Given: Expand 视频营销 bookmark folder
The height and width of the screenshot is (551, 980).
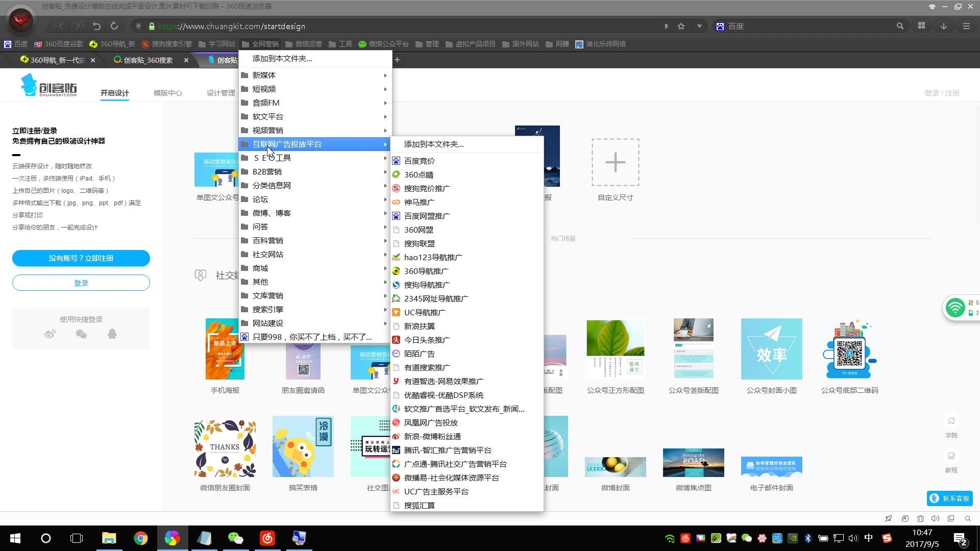Looking at the screenshot, I should coord(314,130).
